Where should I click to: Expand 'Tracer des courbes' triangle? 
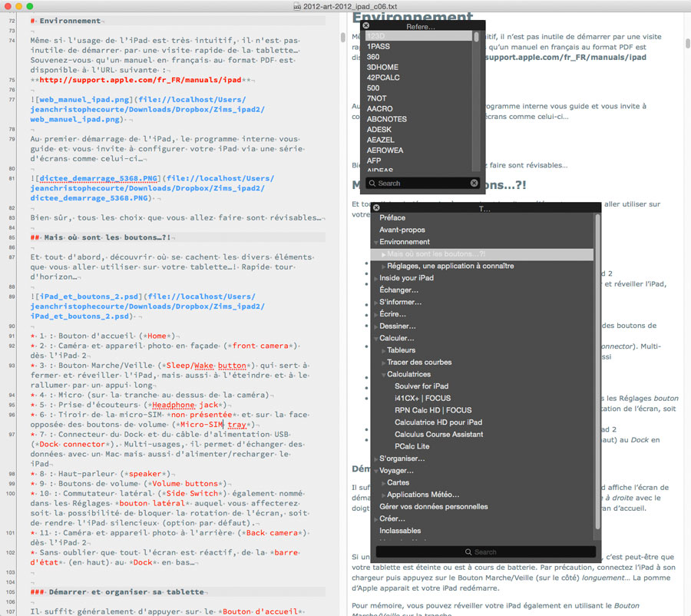(383, 363)
